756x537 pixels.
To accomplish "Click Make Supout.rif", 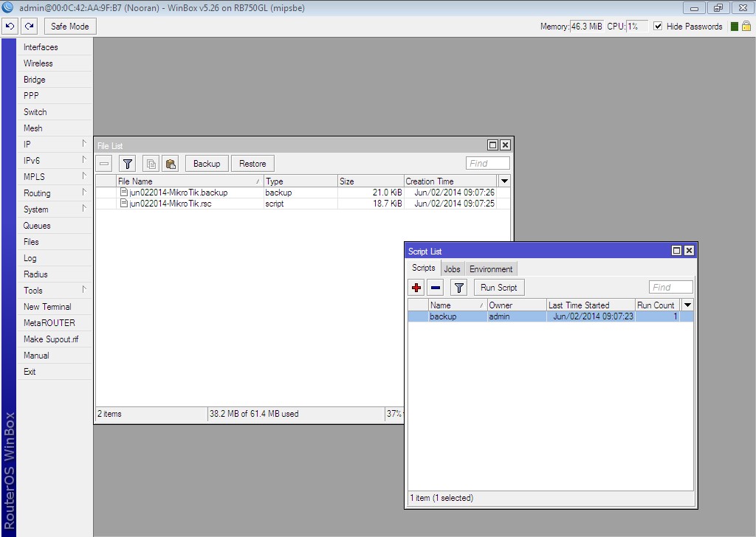I will (x=55, y=339).
